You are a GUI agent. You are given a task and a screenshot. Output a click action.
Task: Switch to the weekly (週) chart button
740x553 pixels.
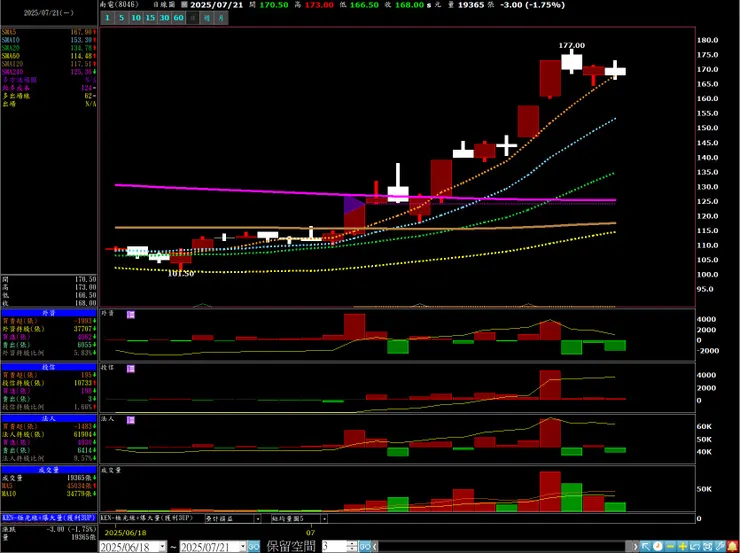[x=207, y=18]
